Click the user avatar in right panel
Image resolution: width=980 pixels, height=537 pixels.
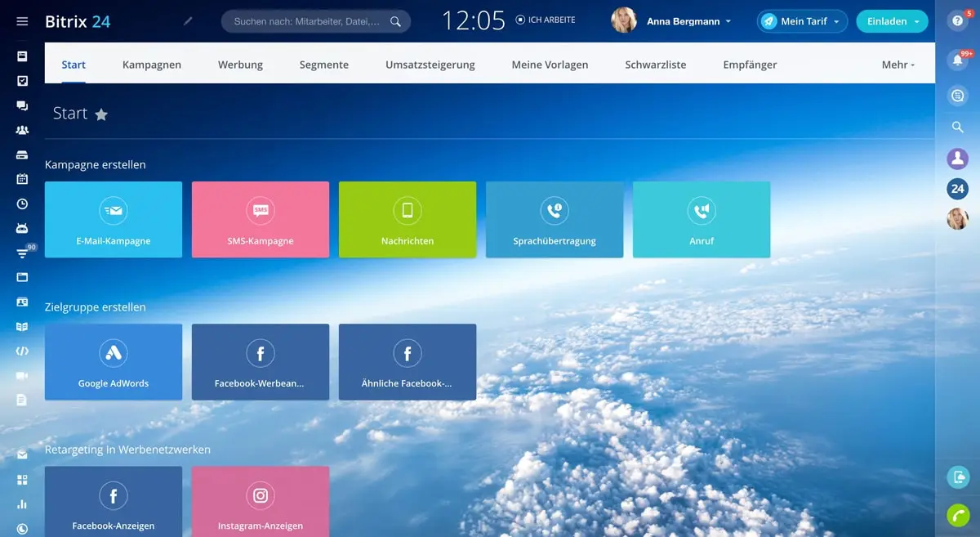pos(957,218)
